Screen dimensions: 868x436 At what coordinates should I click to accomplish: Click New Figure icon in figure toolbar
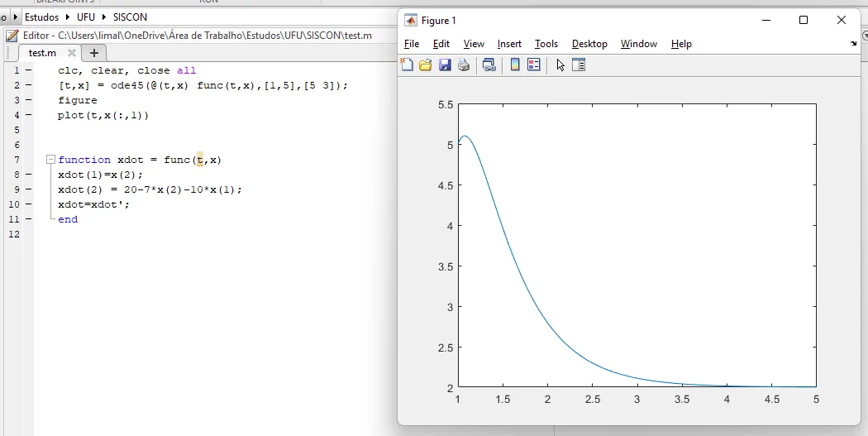(408, 65)
